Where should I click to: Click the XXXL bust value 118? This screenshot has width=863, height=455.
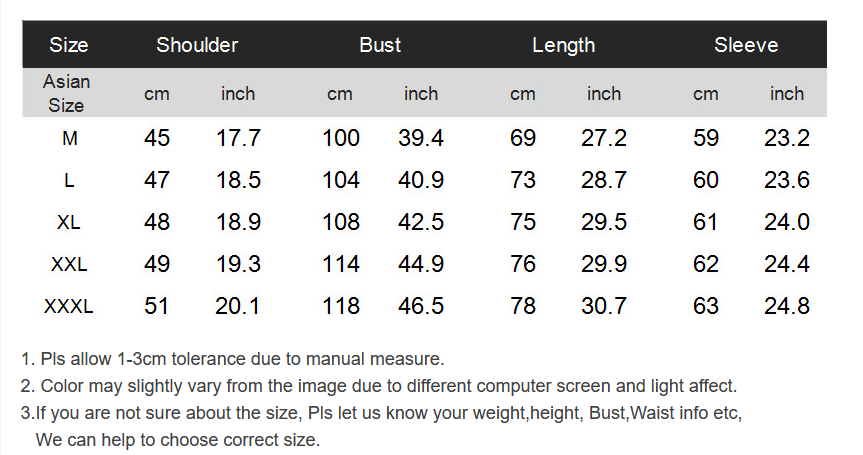341,306
